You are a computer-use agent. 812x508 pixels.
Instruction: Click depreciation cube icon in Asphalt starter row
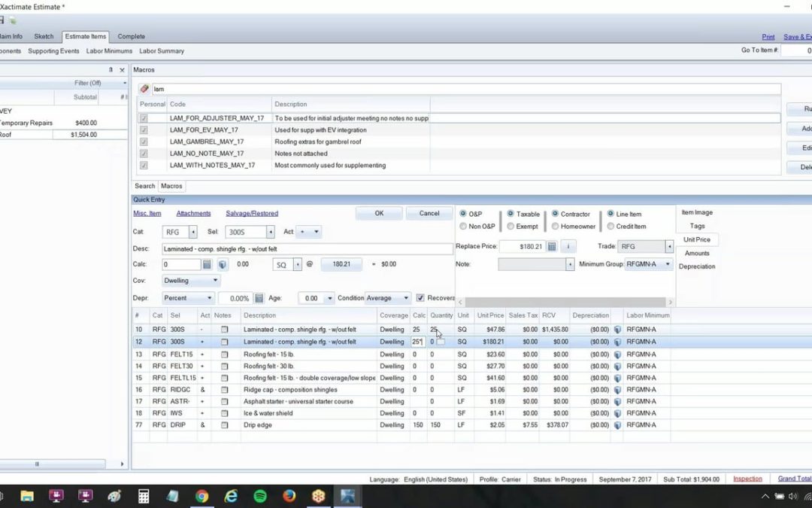tap(617, 402)
